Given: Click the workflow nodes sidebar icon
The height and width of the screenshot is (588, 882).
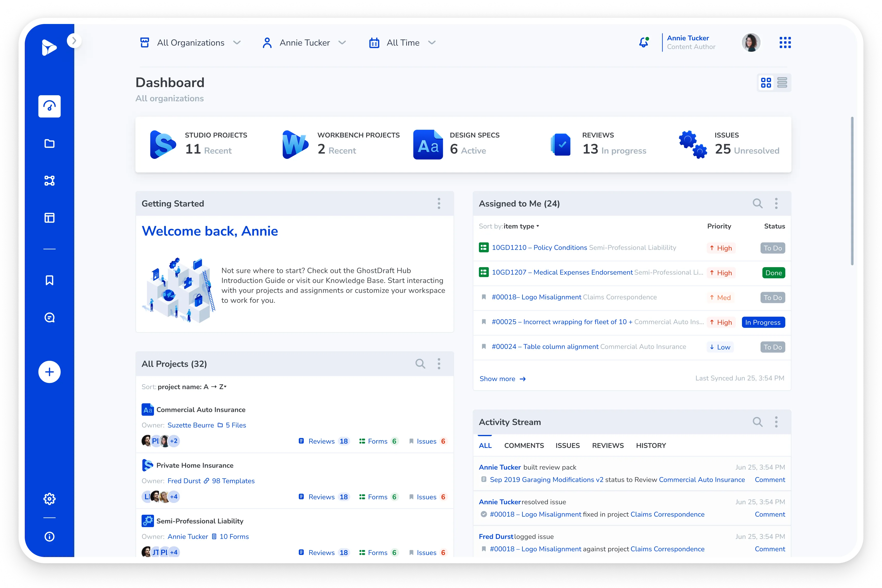Looking at the screenshot, I should pos(50,181).
